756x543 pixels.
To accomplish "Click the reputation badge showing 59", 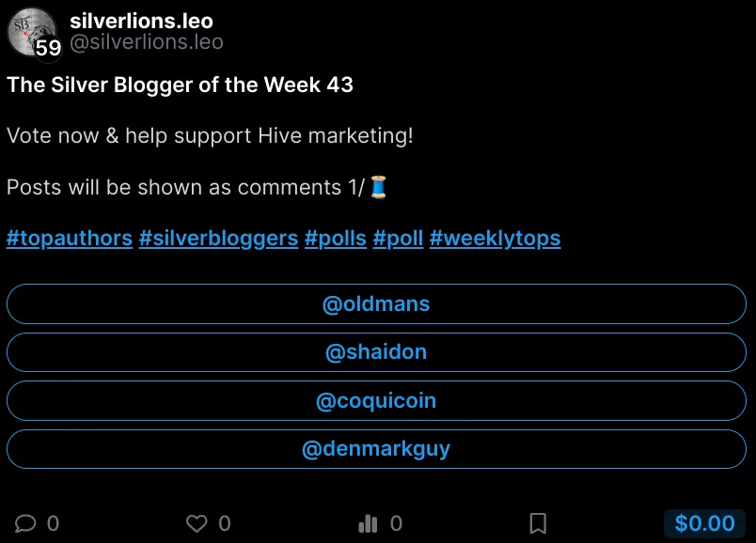I will point(48,48).
